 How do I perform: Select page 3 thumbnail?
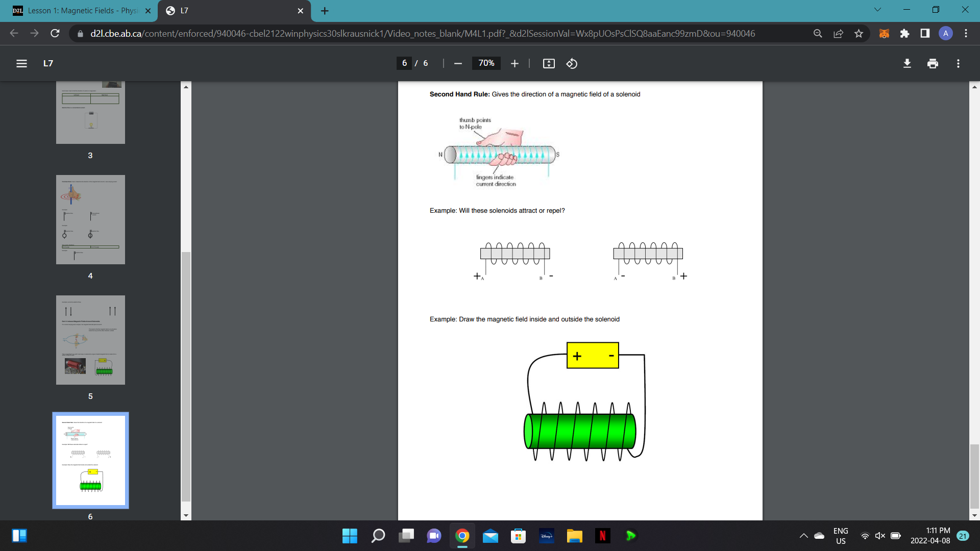click(90, 112)
